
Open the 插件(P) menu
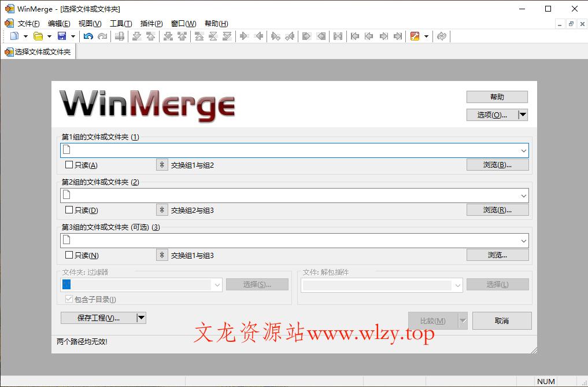(x=151, y=23)
